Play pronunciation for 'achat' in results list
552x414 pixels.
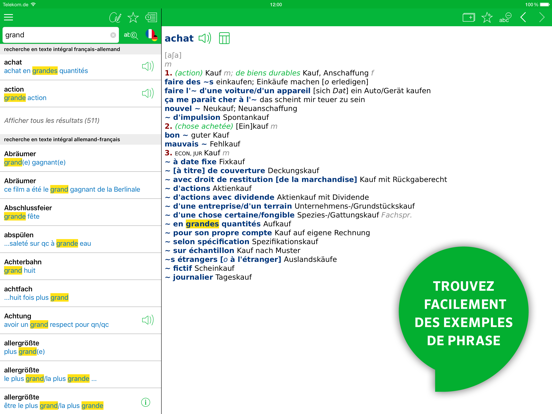tap(148, 66)
